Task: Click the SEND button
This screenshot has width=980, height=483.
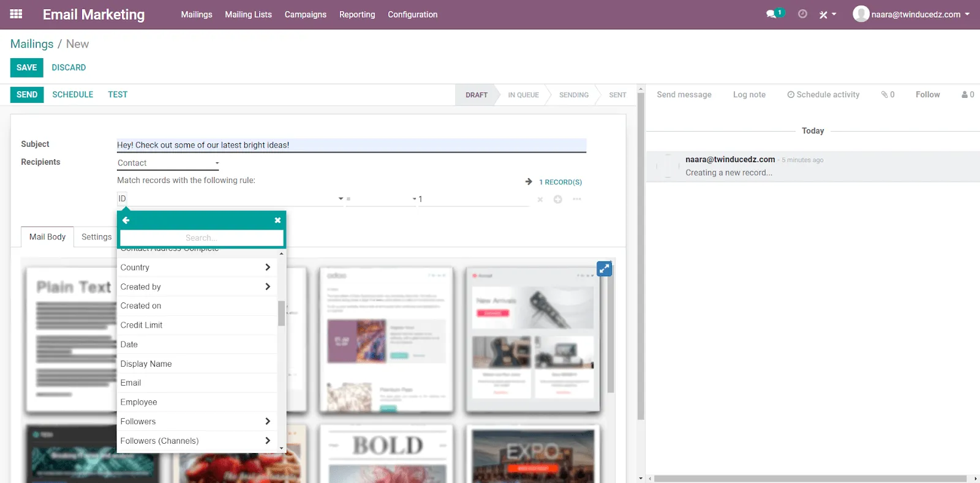Action: point(27,94)
